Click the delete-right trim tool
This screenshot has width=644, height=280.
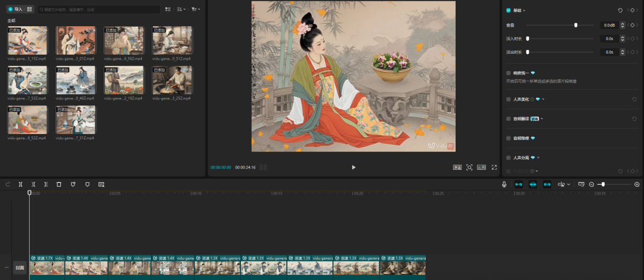(x=46, y=185)
